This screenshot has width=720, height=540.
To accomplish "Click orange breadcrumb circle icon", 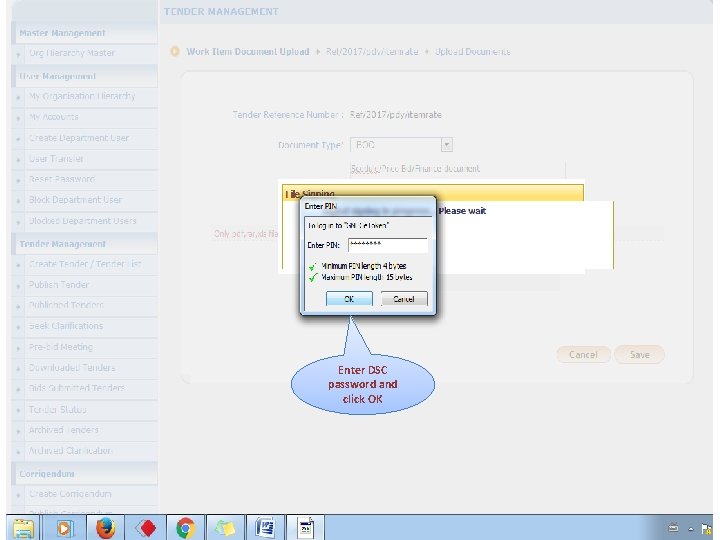I will [174, 51].
